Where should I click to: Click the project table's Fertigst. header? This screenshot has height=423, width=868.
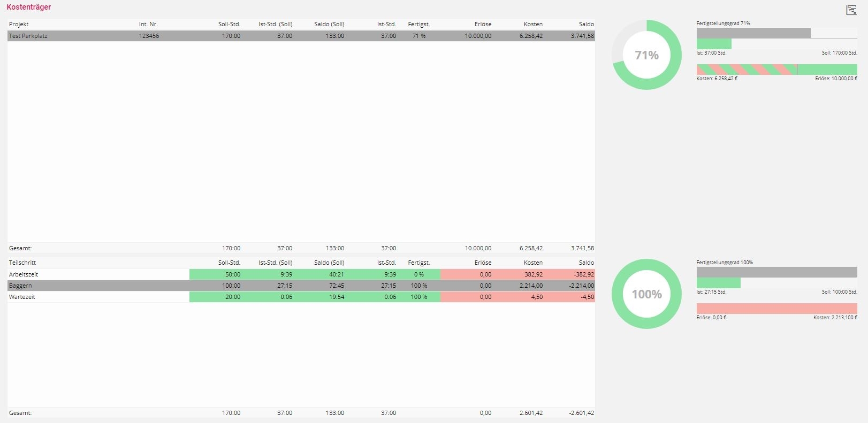pyautogui.click(x=418, y=24)
